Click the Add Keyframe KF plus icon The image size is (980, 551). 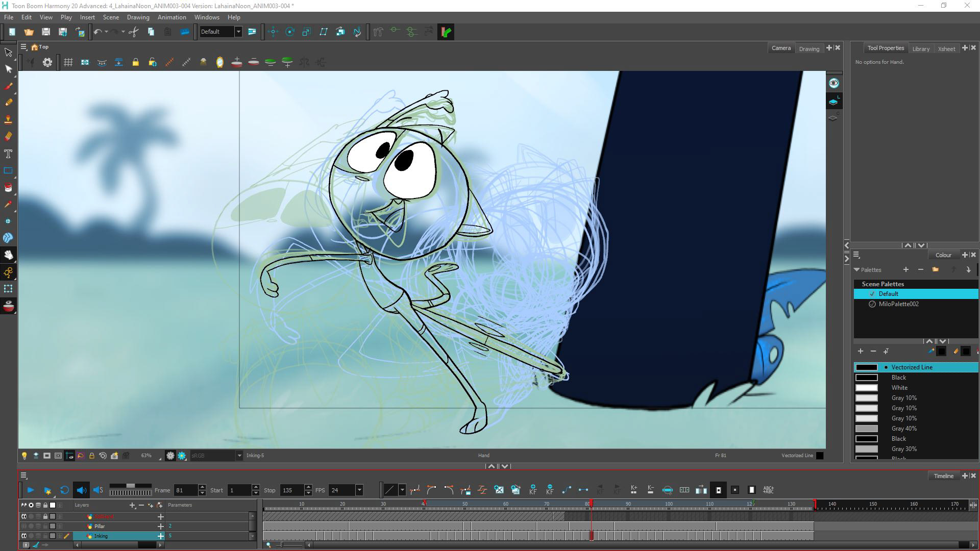(533, 490)
